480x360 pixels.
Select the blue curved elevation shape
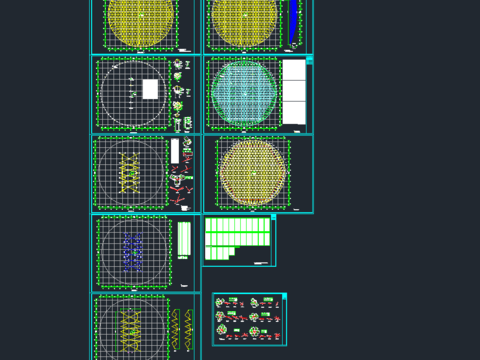(293, 22)
